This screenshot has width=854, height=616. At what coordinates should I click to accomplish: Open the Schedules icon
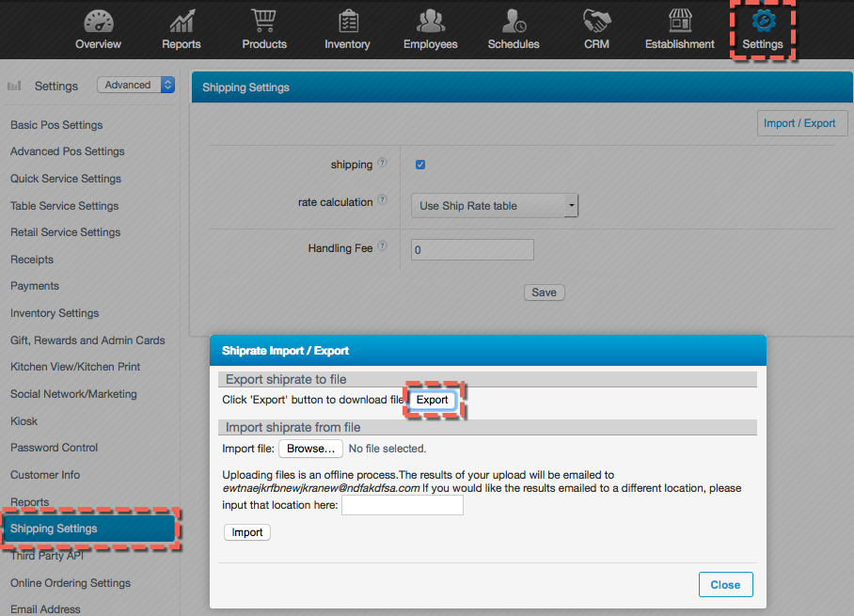tap(514, 23)
